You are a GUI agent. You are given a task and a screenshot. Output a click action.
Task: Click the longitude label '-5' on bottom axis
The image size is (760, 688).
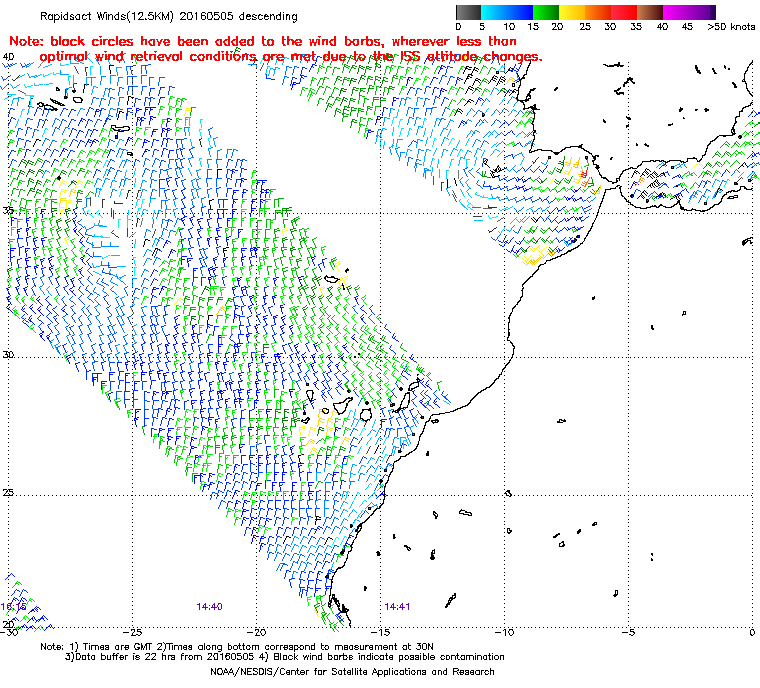628,632
